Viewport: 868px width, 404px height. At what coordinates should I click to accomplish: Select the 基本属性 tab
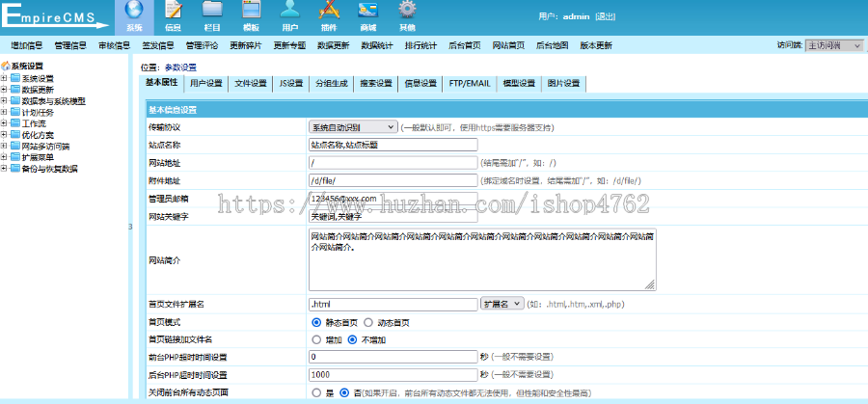tap(161, 83)
